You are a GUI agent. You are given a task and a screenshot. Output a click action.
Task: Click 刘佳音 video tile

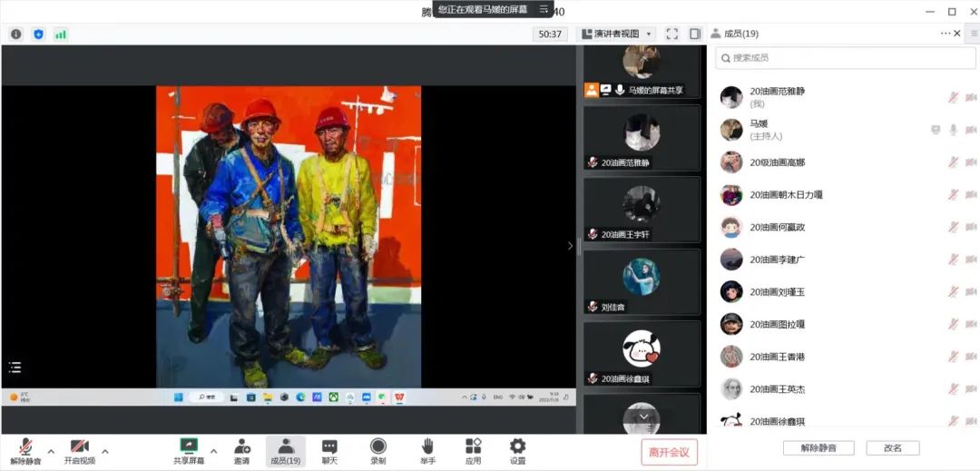642,282
